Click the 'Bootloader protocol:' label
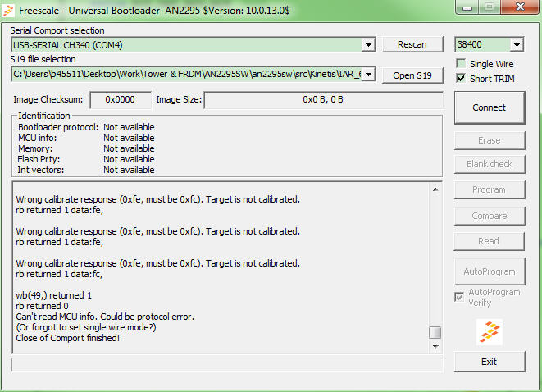 [58, 127]
